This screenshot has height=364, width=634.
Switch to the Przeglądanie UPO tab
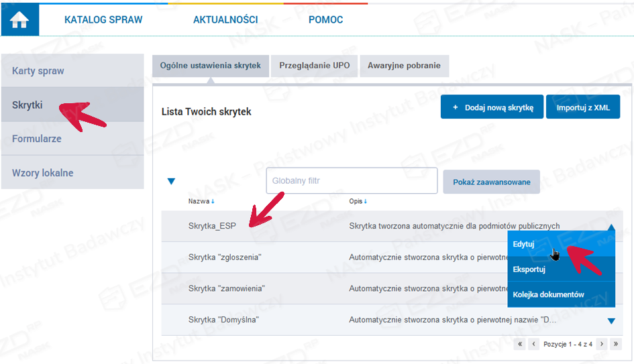(314, 66)
